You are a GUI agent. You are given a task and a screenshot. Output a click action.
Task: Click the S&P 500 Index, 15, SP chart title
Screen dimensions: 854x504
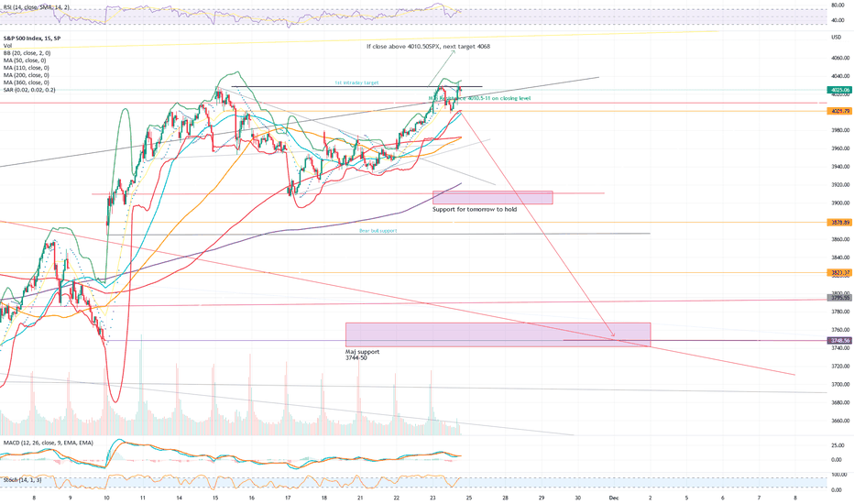click(x=32, y=38)
